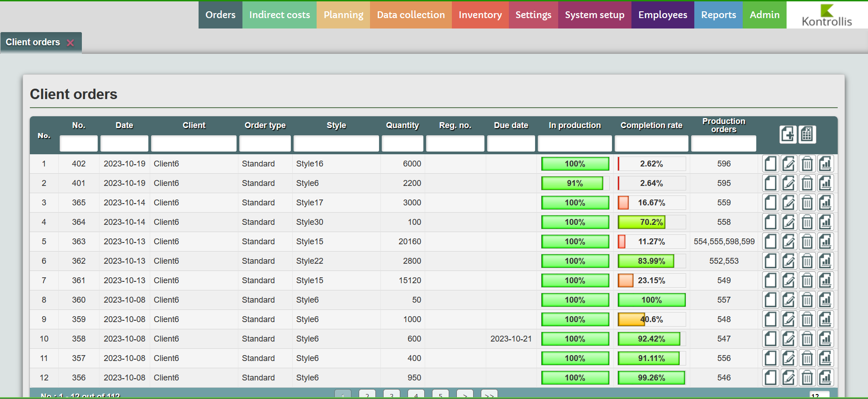The image size is (868, 399).
Task: Open the Settings menu
Action: coord(533,15)
